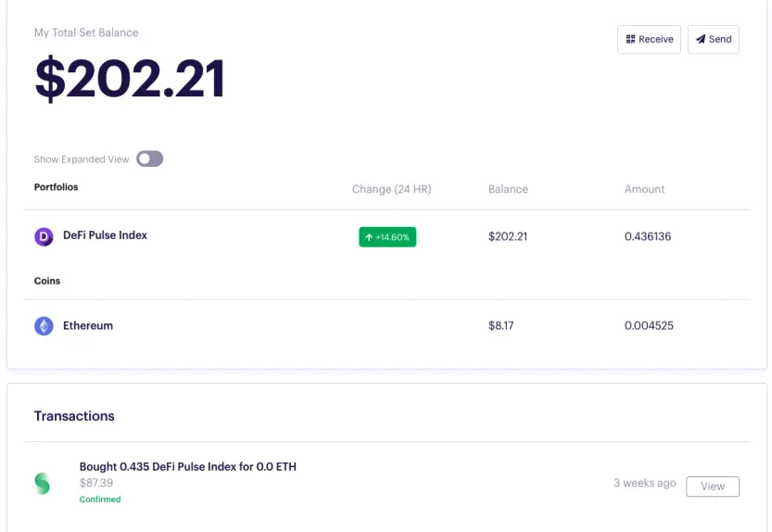The height and width of the screenshot is (532, 772).
Task: Click the DeFi Pulse Index purple logo icon
Action: click(44, 237)
